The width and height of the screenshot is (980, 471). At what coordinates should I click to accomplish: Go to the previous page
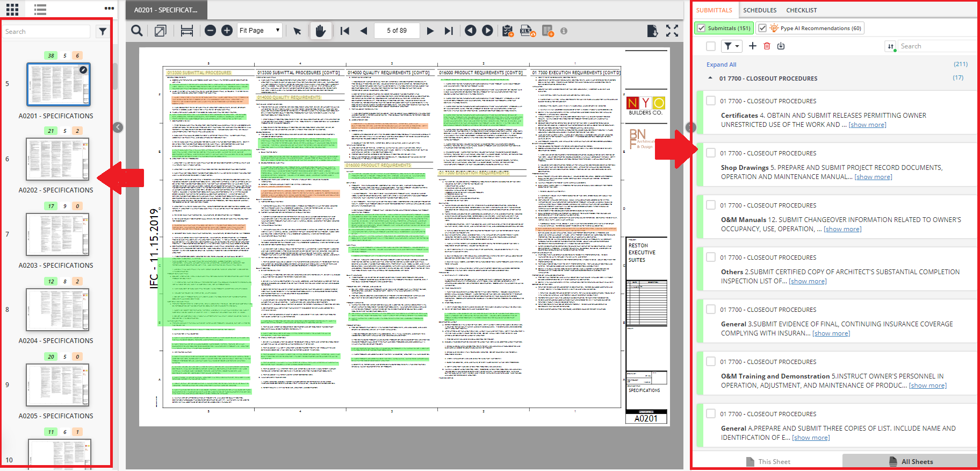pyautogui.click(x=364, y=31)
